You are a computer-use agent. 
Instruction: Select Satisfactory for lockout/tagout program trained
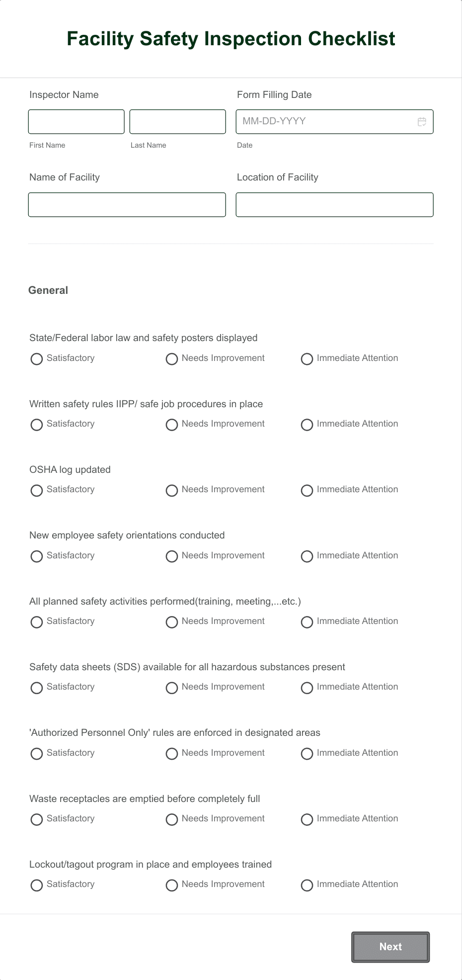pos(36,885)
